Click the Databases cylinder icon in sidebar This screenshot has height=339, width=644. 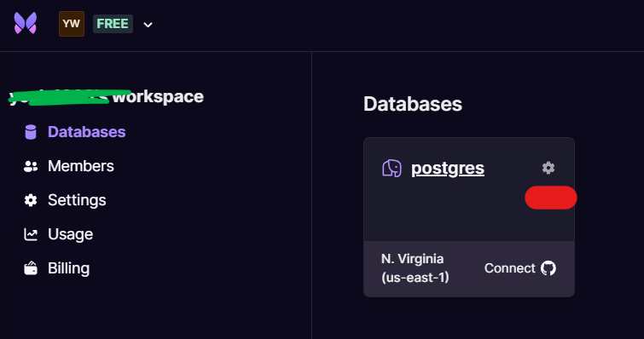coord(31,132)
